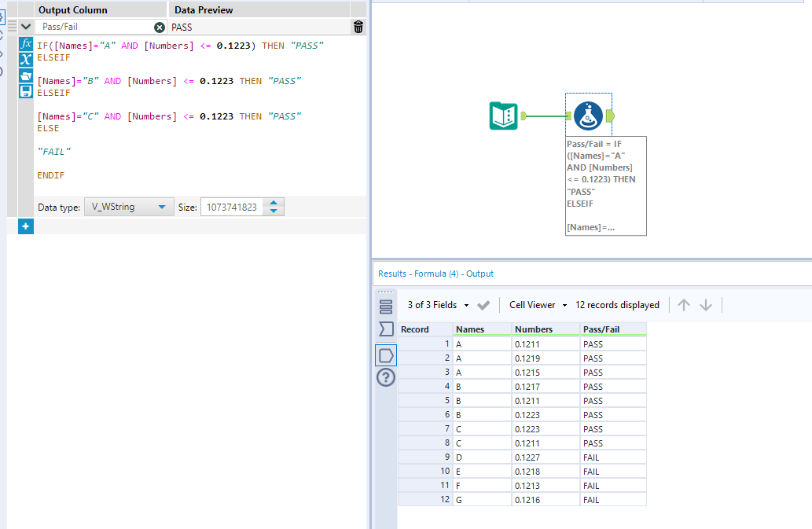Increase the Size value with the stepper

pos(273,201)
